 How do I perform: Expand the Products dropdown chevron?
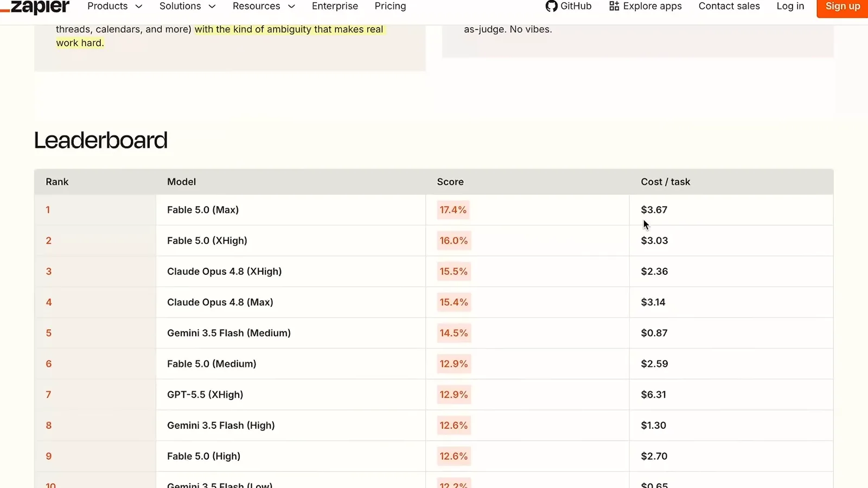(x=139, y=7)
